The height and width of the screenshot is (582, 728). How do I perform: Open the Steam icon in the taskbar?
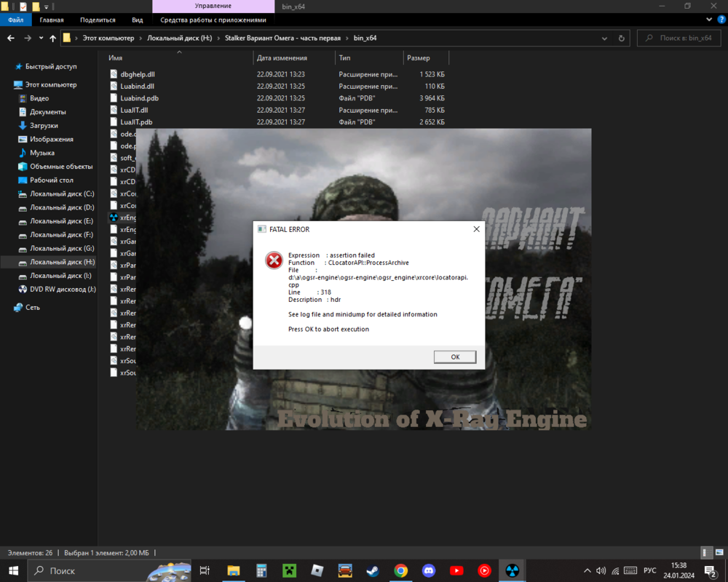pyautogui.click(x=373, y=570)
